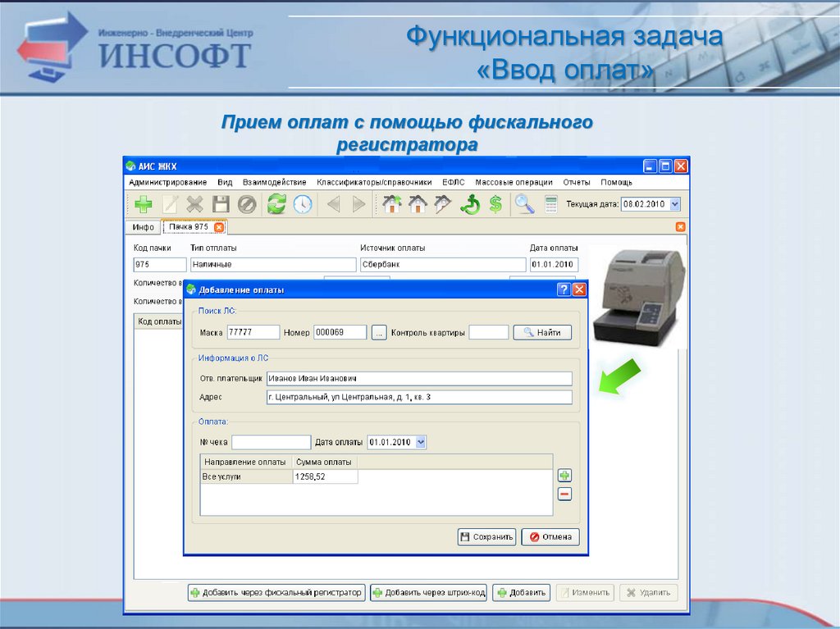Click the help question mark in dialog title
Image resolution: width=840 pixels, height=629 pixels.
point(564,289)
